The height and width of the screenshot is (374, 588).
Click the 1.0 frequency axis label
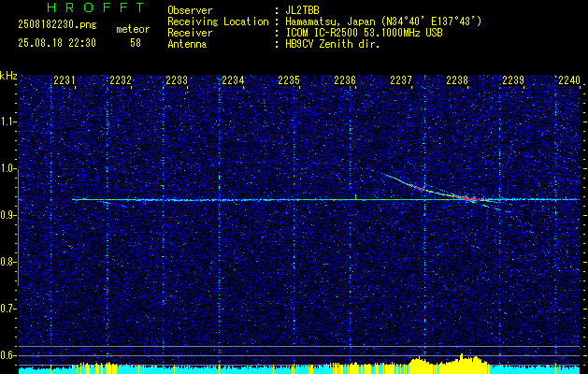coord(7,168)
